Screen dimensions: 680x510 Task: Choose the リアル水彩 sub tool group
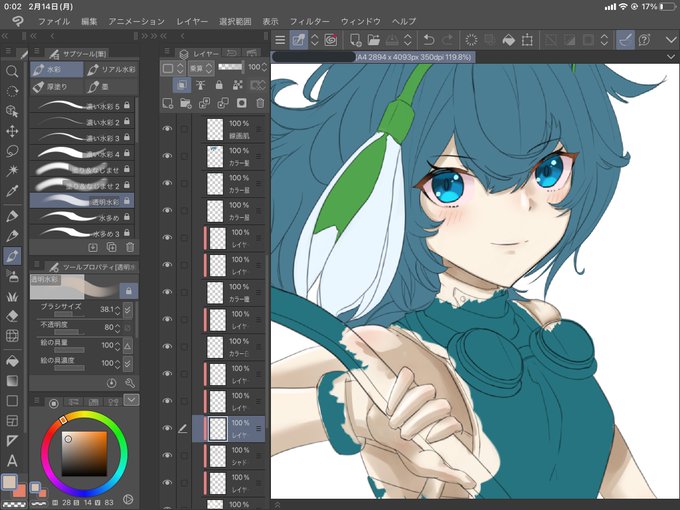pos(111,69)
